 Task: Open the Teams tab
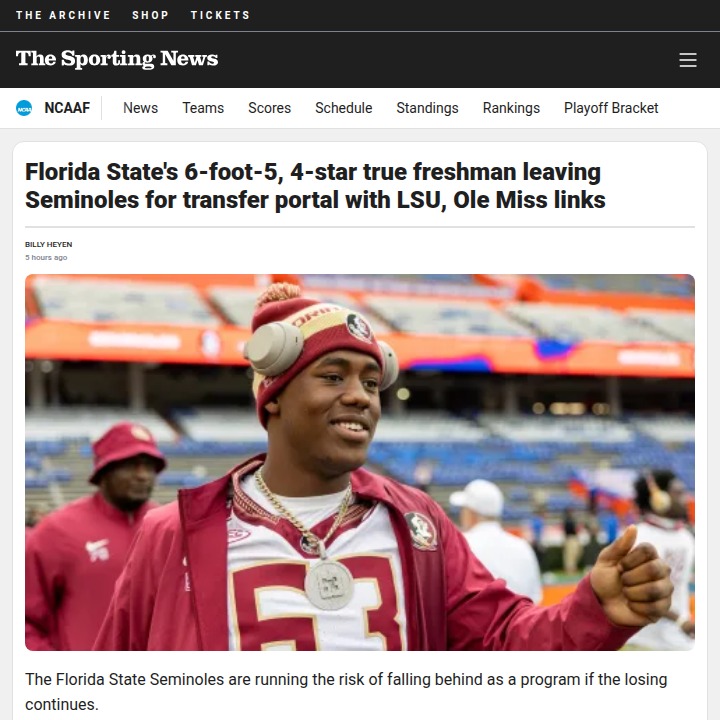coord(203,108)
